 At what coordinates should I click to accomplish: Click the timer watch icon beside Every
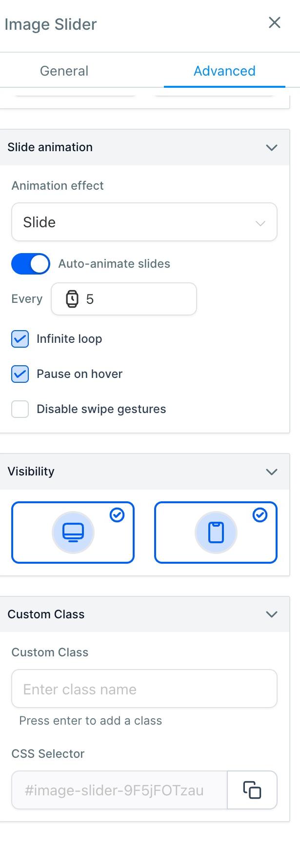point(72,299)
